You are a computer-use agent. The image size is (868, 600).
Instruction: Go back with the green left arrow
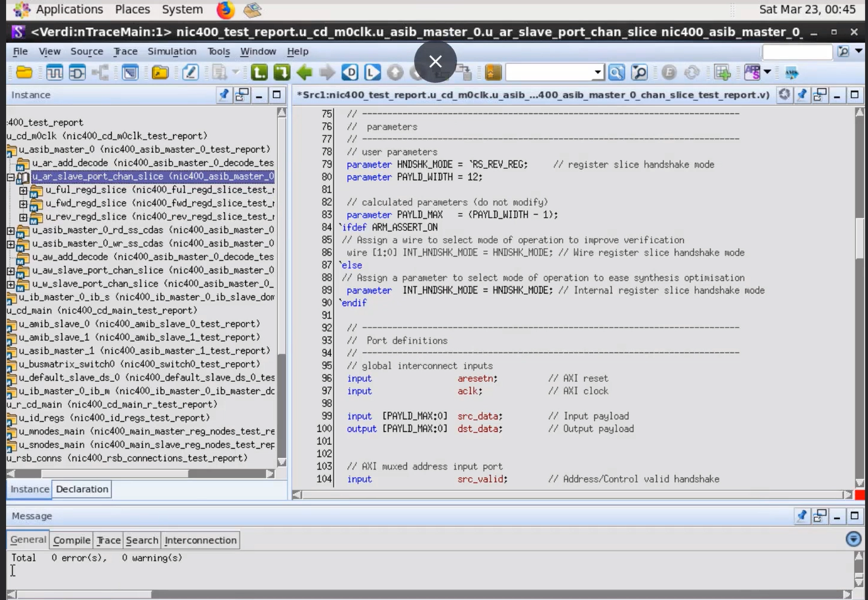304,73
